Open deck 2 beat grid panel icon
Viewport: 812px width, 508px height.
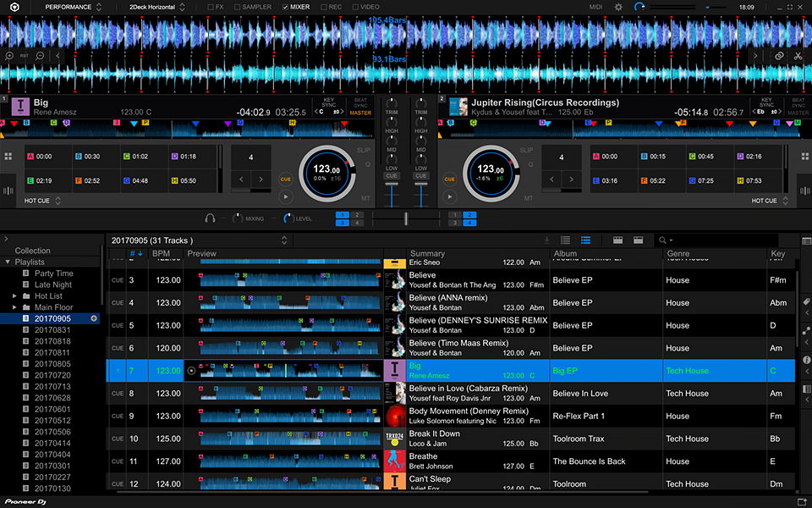[804, 190]
